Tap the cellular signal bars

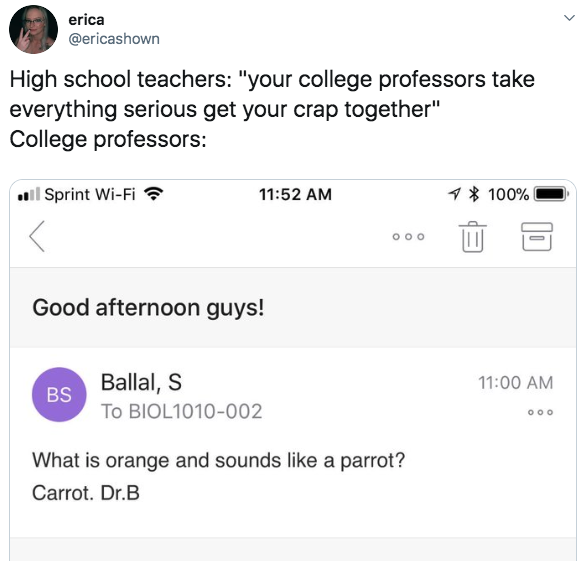coord(29,194)
